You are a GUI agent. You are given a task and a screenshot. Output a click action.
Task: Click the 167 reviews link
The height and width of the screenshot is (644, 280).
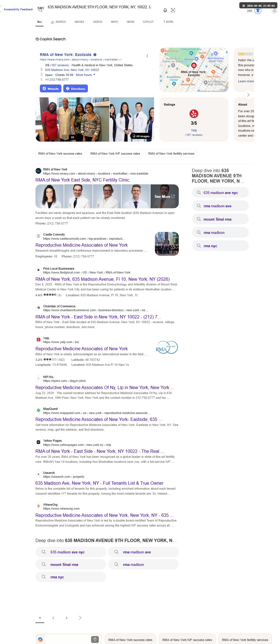click(x=59, y=65)
